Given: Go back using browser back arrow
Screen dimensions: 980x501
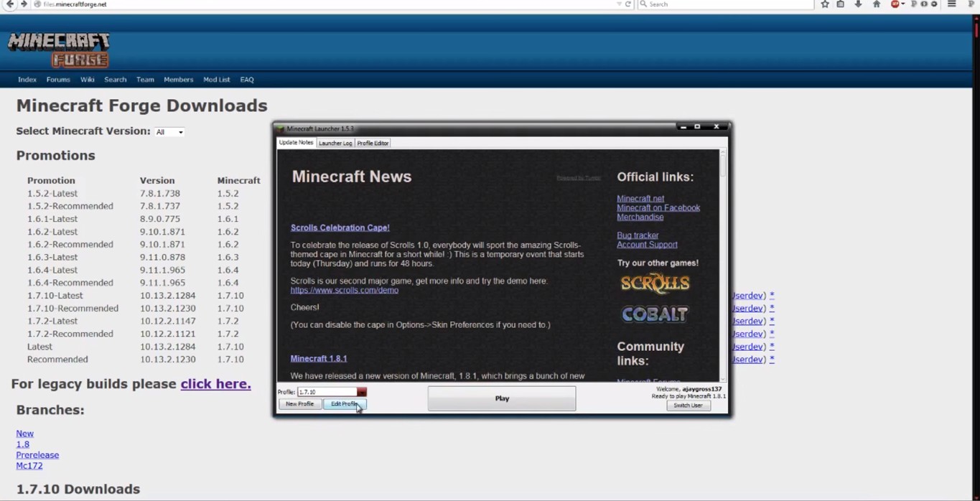Looking at the screenshot, I should (x=9, y=4).
